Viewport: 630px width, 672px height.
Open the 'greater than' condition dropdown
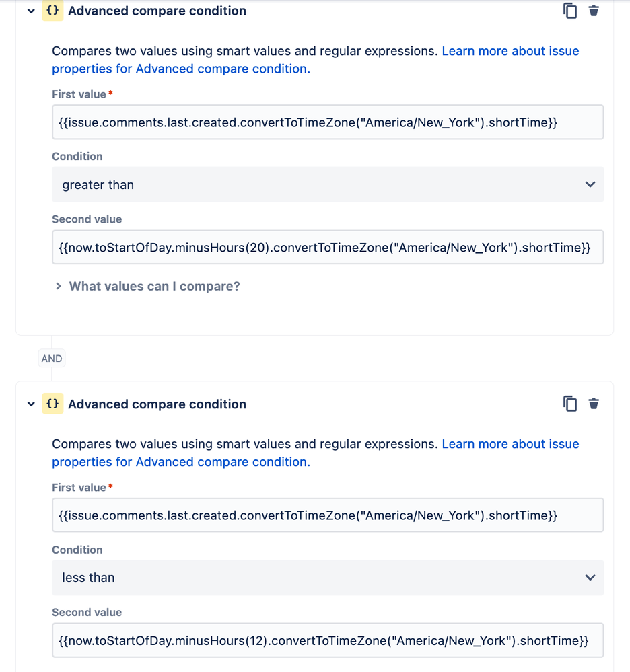pyautogui.click(x=328, y=184)
